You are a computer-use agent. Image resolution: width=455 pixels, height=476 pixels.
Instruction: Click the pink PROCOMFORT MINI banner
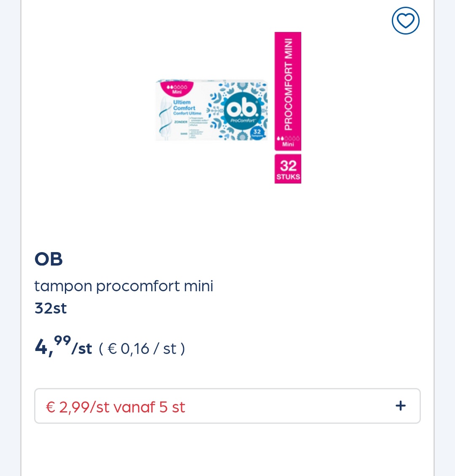(288, 84)
